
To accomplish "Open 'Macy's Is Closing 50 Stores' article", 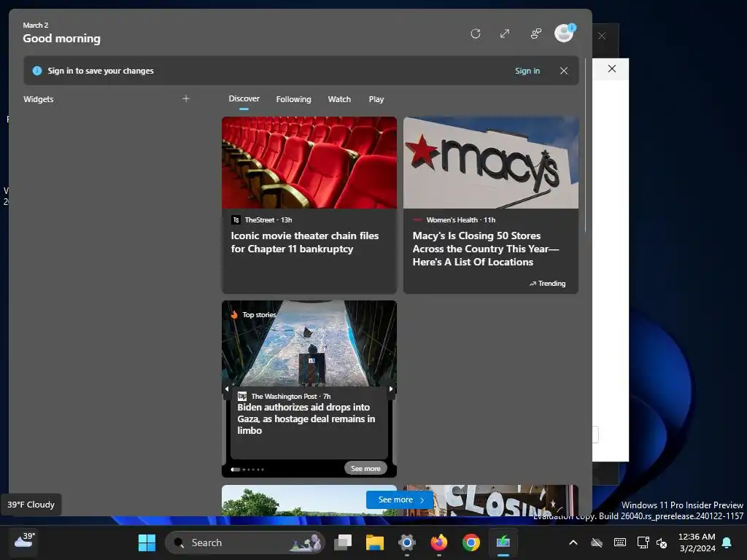I will pyautogui.click(x=485, y=249).
